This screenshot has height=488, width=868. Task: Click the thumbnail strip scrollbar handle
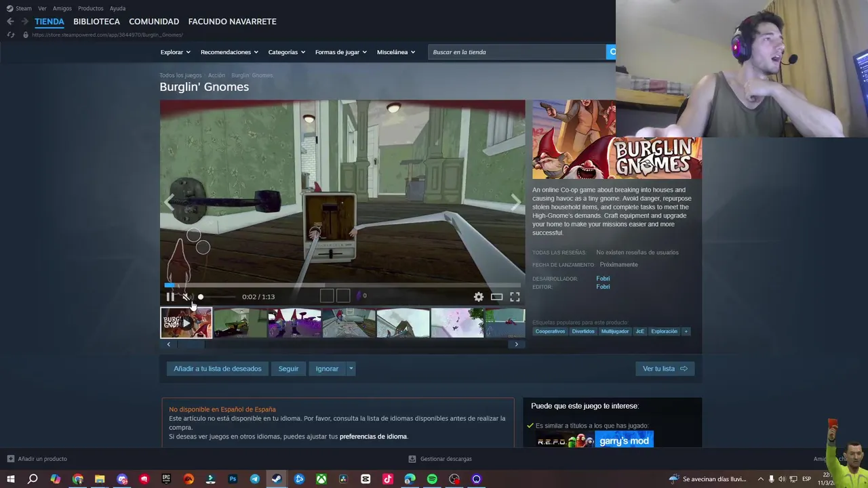(x=191, y=344)
